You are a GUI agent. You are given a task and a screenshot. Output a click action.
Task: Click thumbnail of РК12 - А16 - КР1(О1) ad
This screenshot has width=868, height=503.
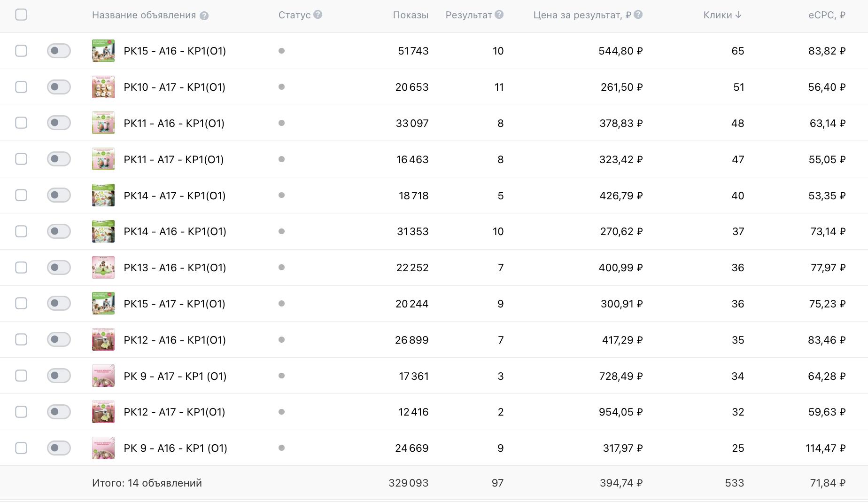[103, 339]
